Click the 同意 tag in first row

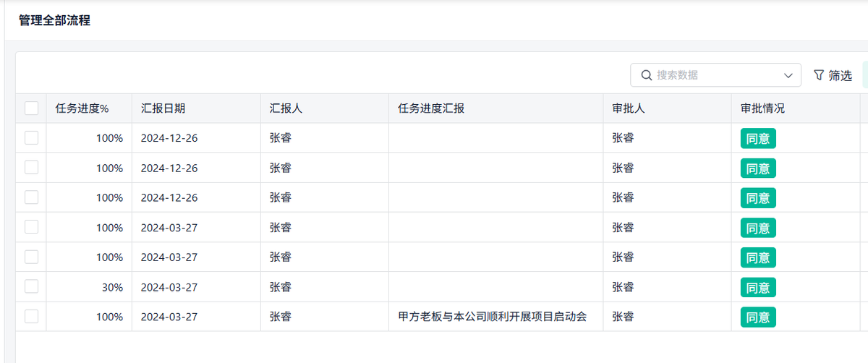coord(758,139)
